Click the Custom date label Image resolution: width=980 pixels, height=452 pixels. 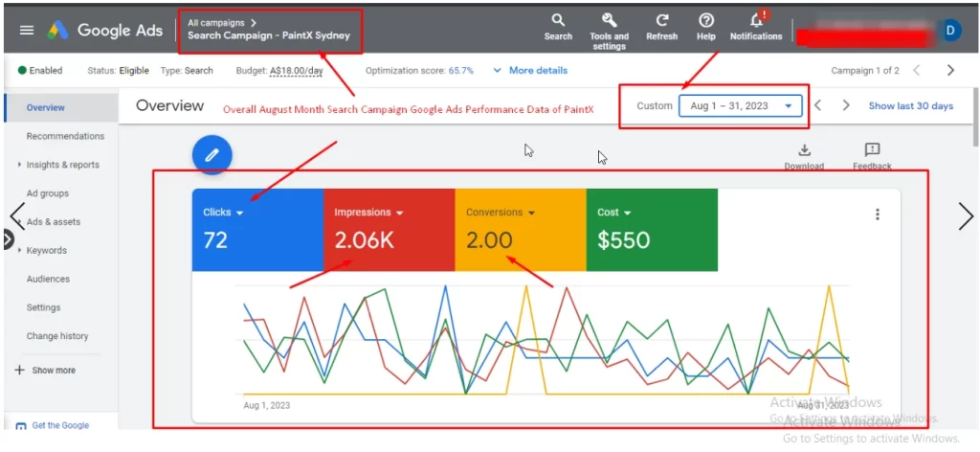[655, 105]
